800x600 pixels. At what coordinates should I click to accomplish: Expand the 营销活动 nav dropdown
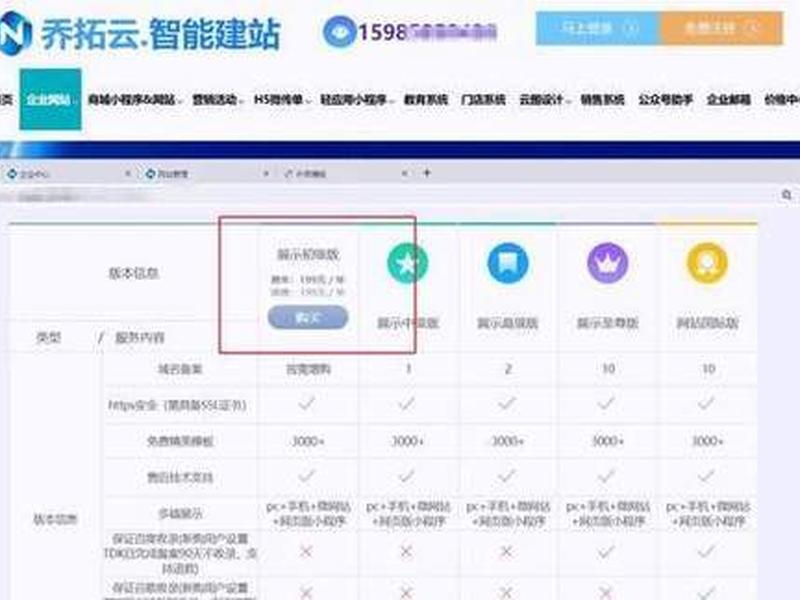[217, 99]
